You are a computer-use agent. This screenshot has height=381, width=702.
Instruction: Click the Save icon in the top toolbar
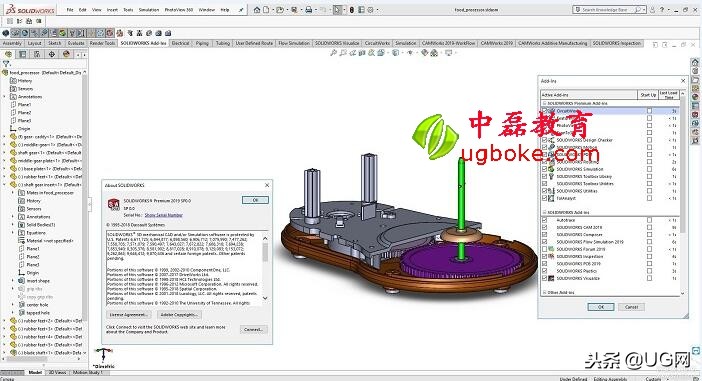point(294,9)
